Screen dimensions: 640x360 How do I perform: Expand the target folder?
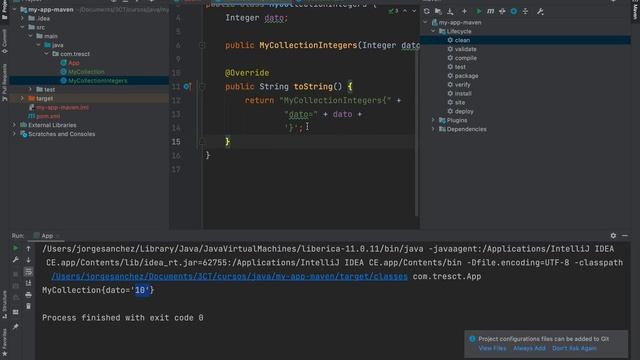pos(22,98)
